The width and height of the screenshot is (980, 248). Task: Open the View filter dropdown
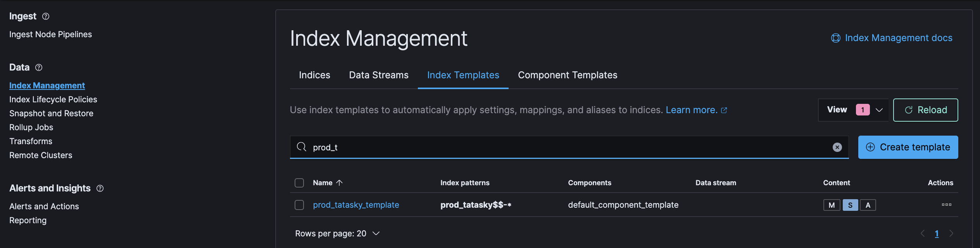[x=853, y=110]
